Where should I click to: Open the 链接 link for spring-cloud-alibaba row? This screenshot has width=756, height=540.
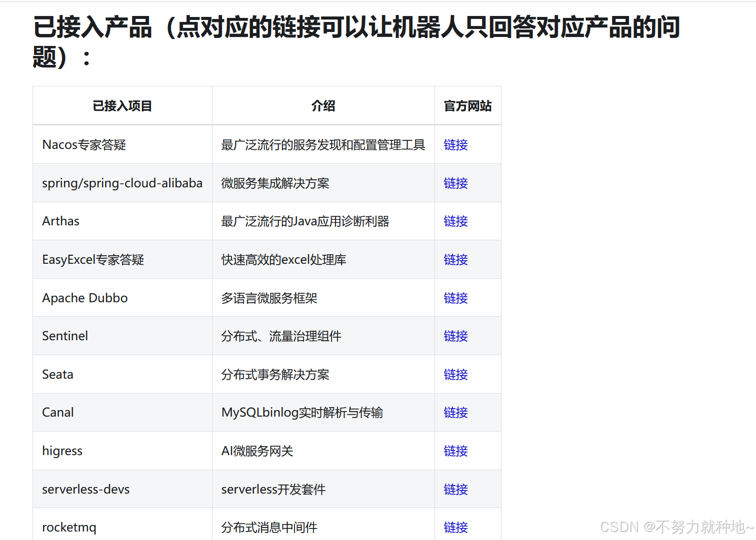coord(455,183)
